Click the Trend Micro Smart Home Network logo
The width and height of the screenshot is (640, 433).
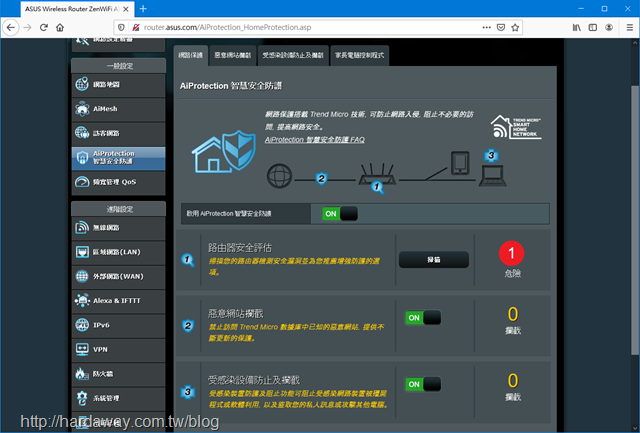point(516,127)
